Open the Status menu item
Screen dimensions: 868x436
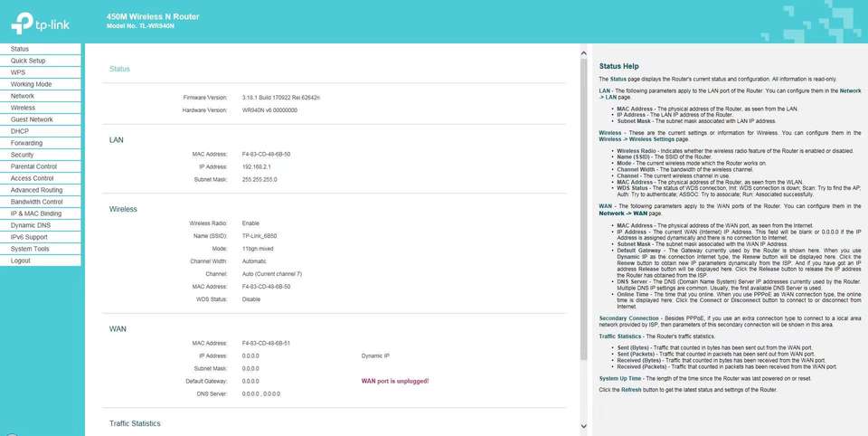click(41, 50)
